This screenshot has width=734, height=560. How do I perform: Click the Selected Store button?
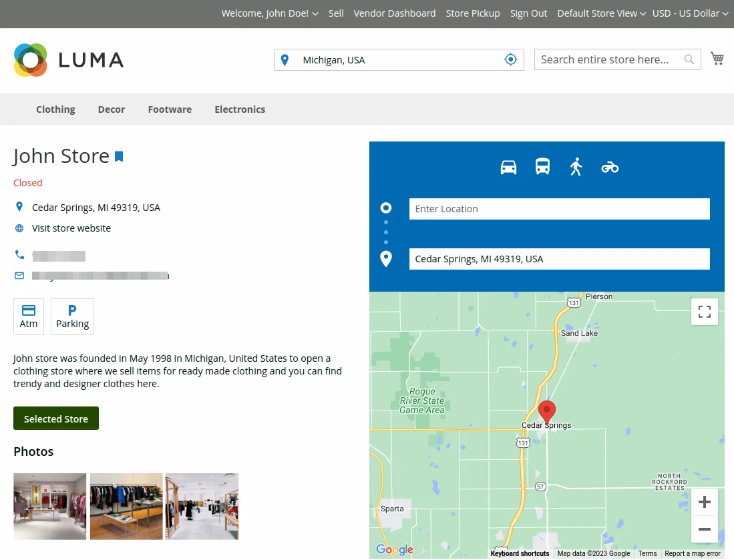55,418
